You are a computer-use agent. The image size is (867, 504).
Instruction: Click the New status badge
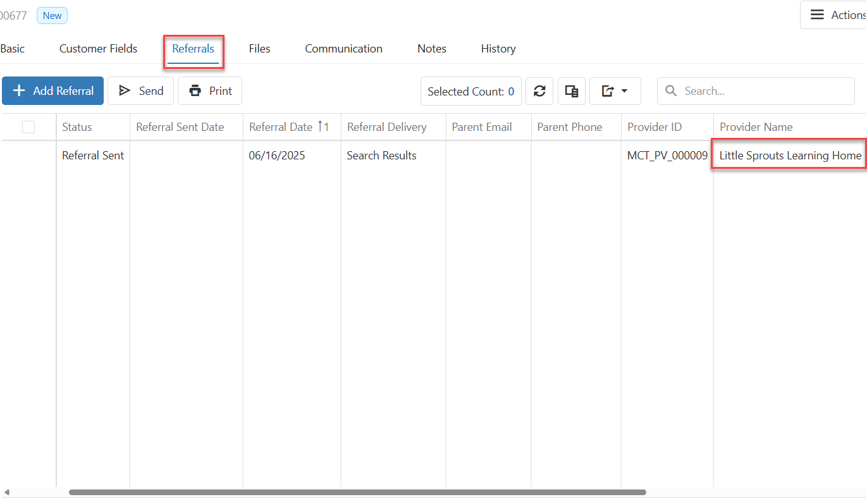tap(52, 16)
